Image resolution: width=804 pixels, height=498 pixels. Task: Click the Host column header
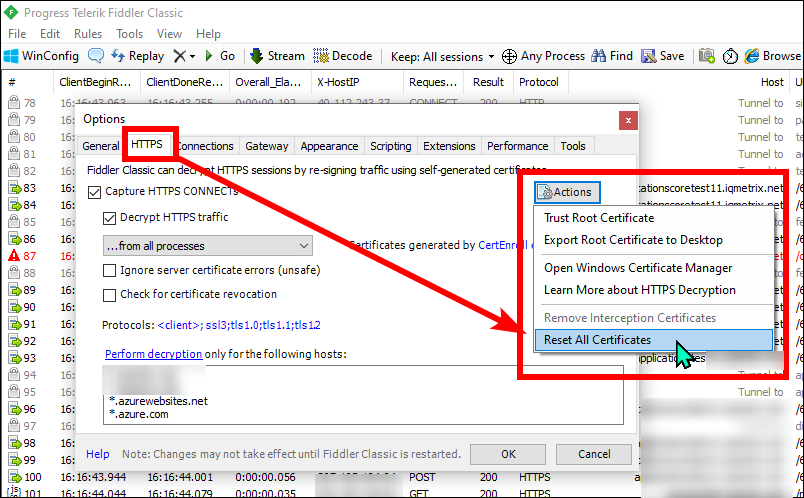tap(772, 82)
